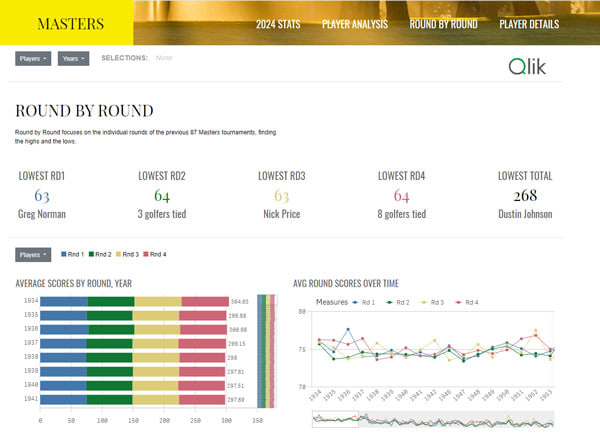Switch to Player Analysis tab
600x433 pixels.
pyautogui.click(x=355, y=24)
